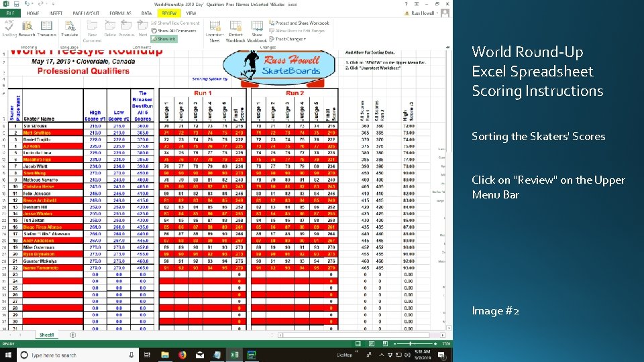The image size is (644, 362).
Task: Run the Spelling check
Action: coord(9,29)
